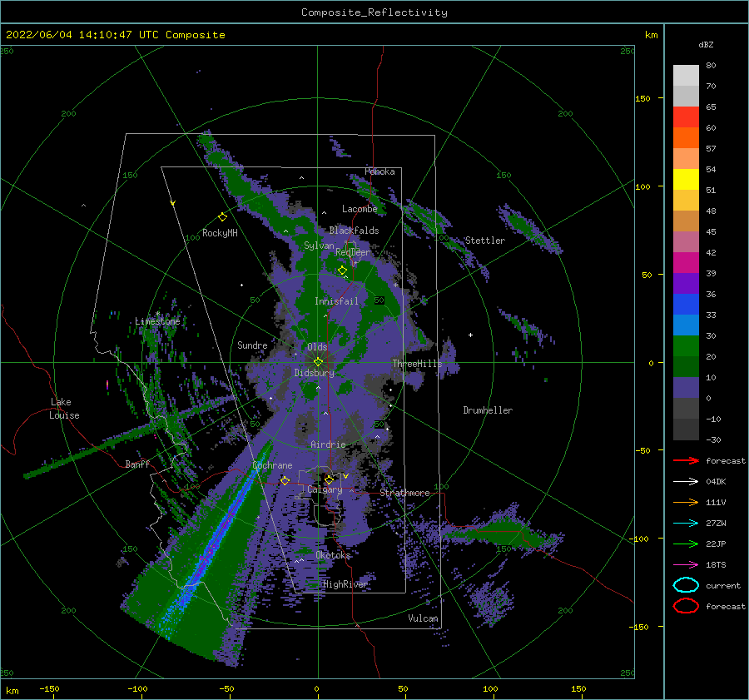Viewport: 749px width, 700px height.
Task: Pick the slate purple 0-10 dBZ block
Action: pyautogui.click(x=686, y=388)
